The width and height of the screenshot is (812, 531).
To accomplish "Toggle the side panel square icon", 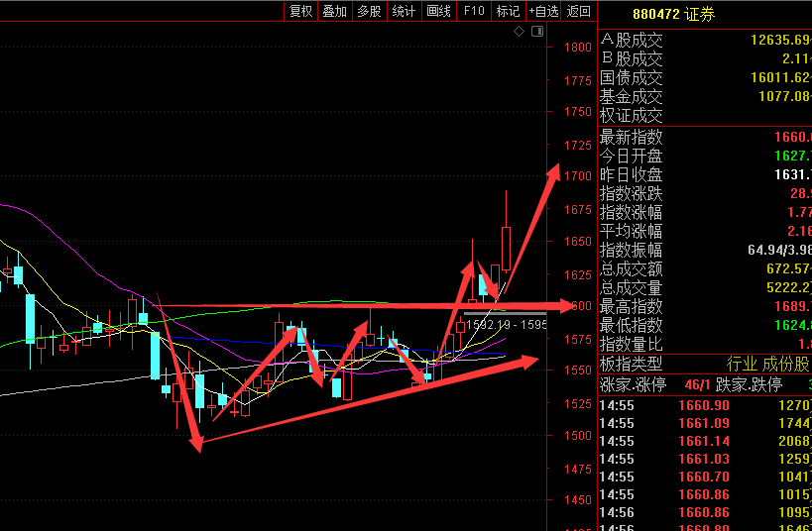I will click(x=537, y=32).
